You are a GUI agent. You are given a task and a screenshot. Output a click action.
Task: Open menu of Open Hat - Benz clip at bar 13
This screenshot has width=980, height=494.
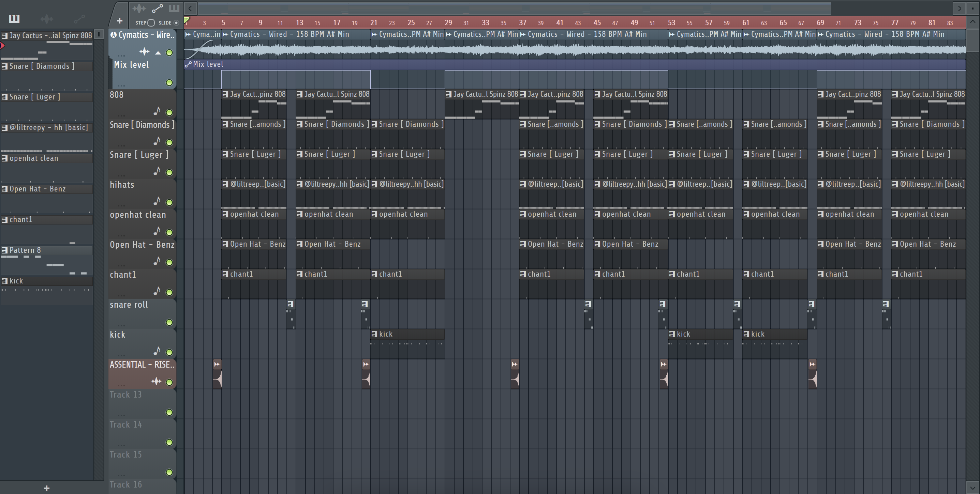coord(300,244)
